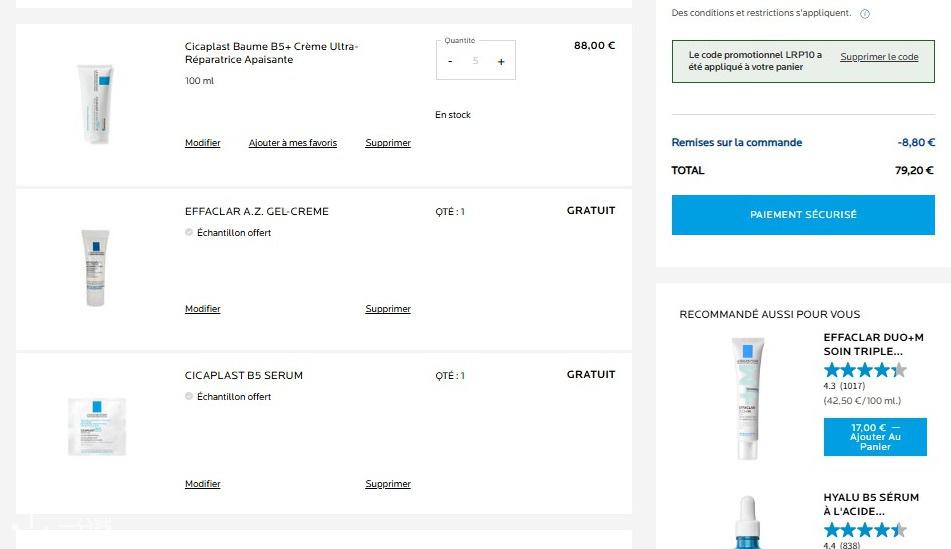Open EFFACLAR DUO+M SOIN TRIPLE recommendation title
The width and height of the screenshot is (951, 549).
pyautogui.click(x=873, y=344)
